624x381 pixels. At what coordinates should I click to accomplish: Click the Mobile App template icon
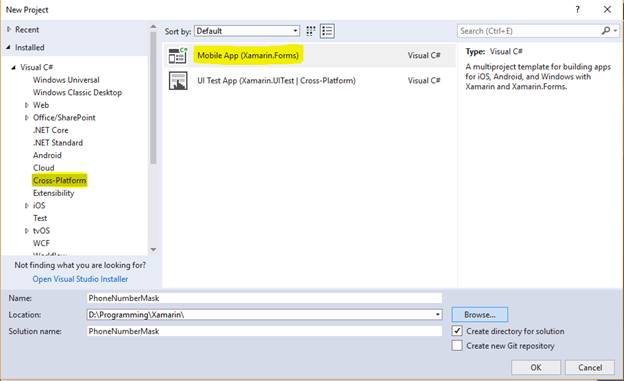(x=177, y=55)
